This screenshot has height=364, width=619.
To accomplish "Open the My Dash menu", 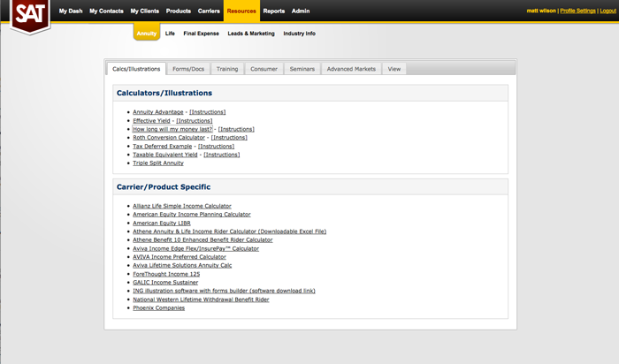I will coord(71,11).
